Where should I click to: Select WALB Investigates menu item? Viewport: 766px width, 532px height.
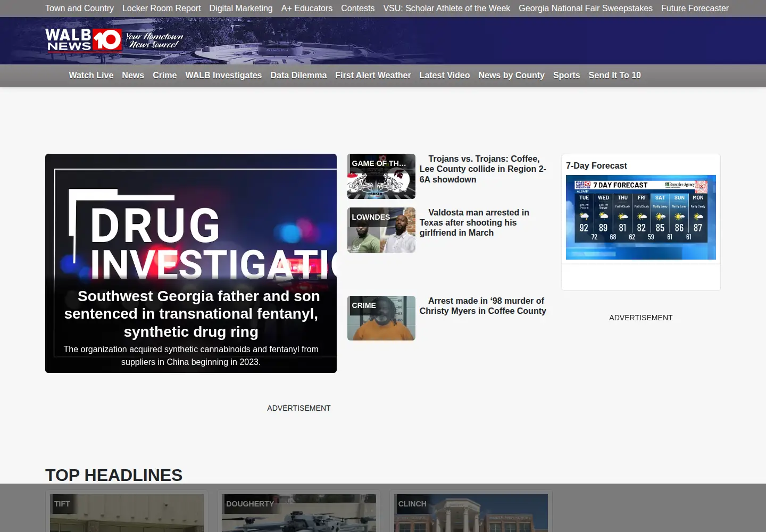pyautogui.click(x=223, y=76)
